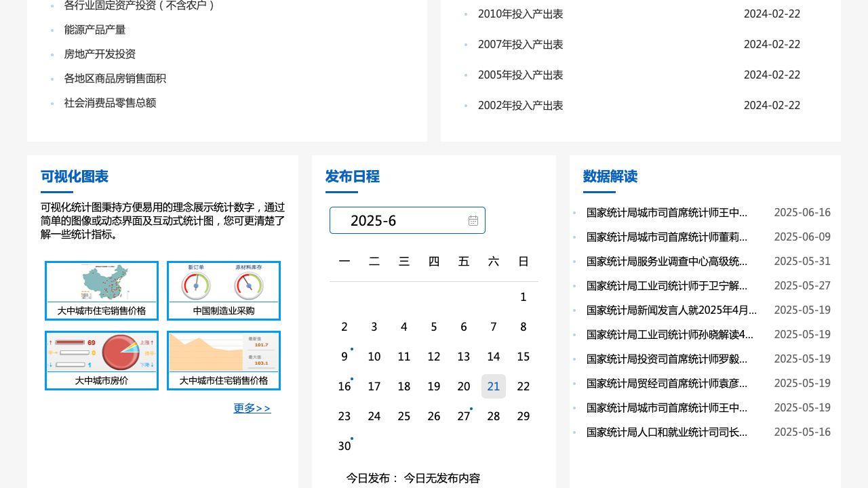Open 国家统计局人口和就业统计司司长 article

667,432
